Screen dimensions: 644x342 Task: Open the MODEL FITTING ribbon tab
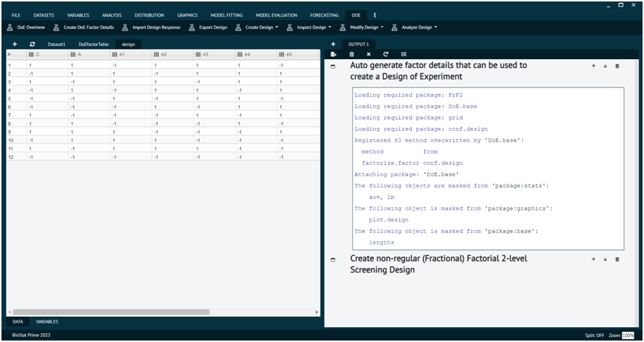227,16
